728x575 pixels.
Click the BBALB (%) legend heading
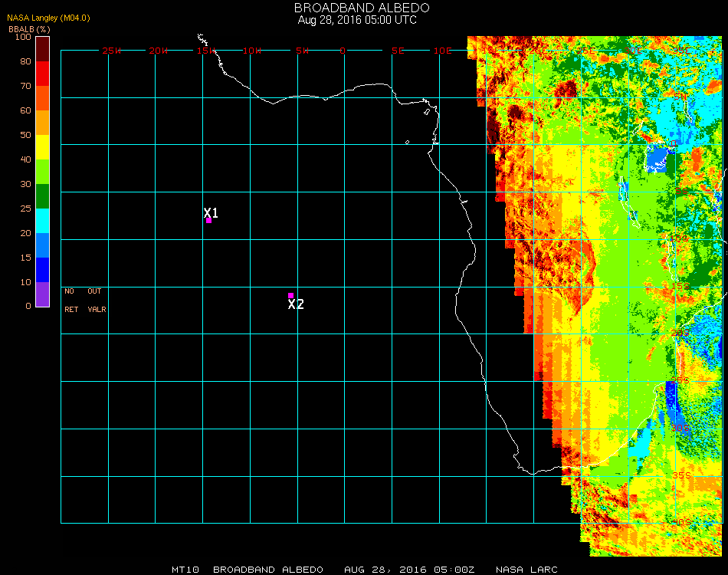[x=29, y=28]
